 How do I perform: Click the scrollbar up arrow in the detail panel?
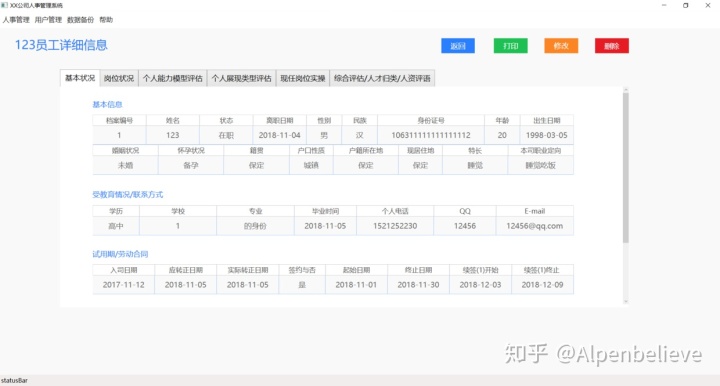click(x=625, y=90)
